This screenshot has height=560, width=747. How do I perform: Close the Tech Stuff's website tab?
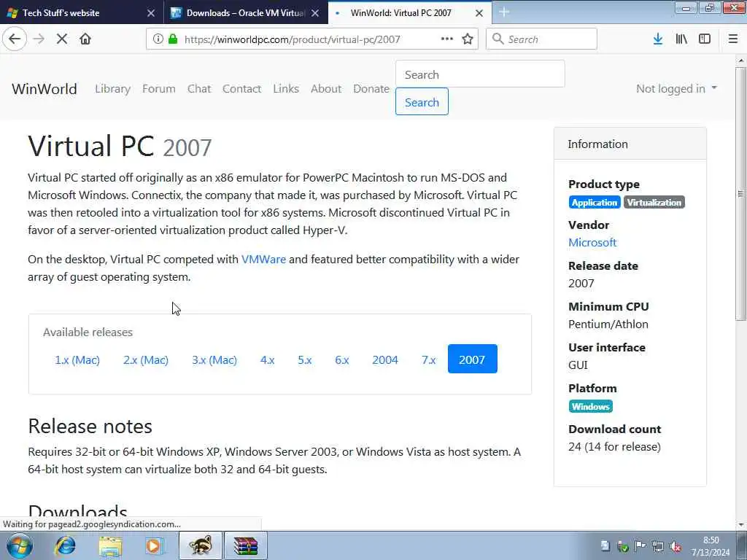coord(151,13)
